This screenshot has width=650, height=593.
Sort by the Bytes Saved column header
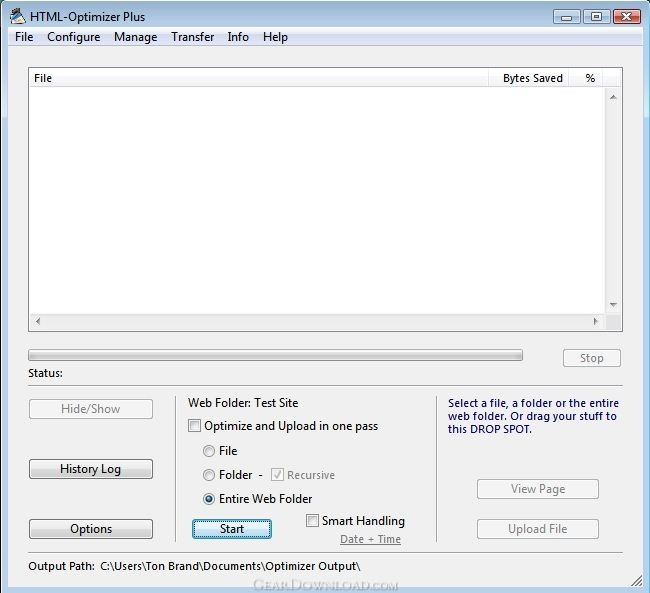coord(529,78)
